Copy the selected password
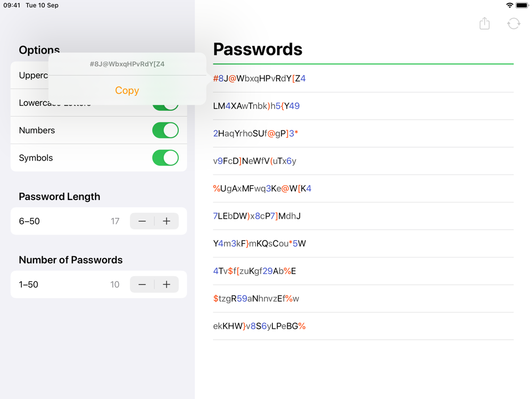 point(127,90)
